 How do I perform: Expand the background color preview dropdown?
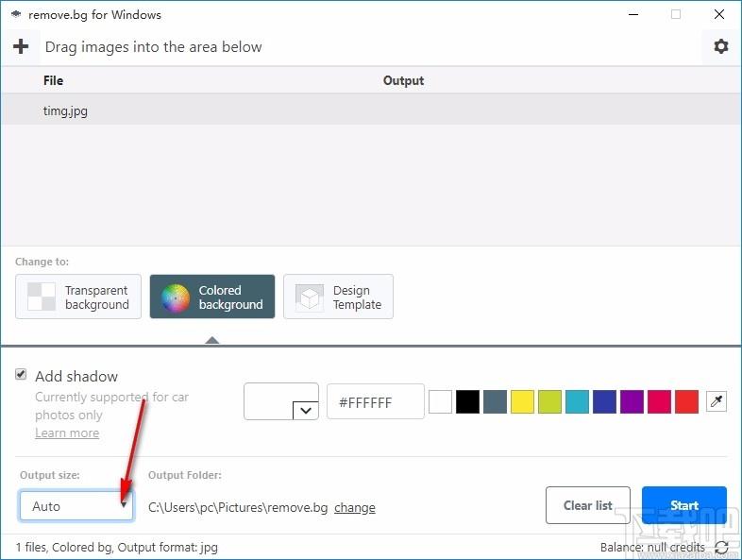[x=305, y=410]
